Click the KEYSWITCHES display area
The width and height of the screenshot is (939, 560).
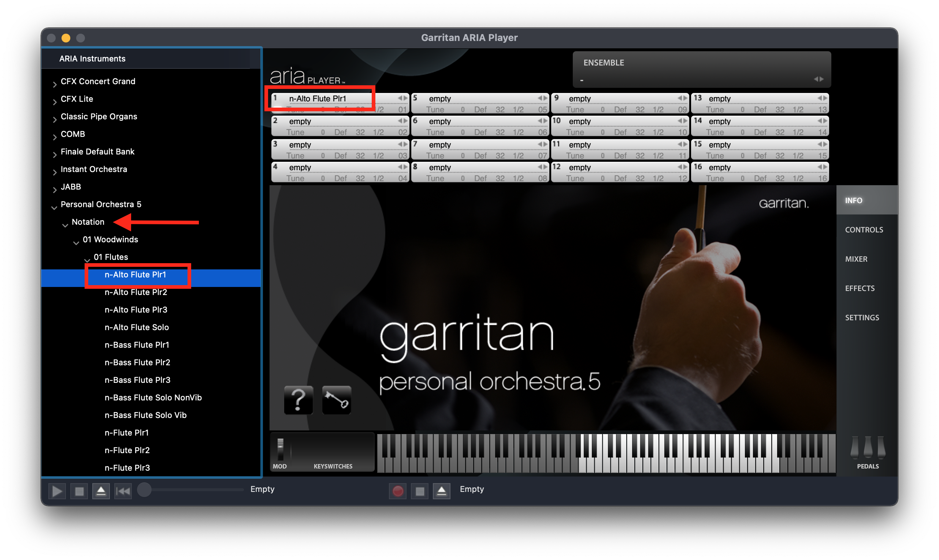(333, 452)
